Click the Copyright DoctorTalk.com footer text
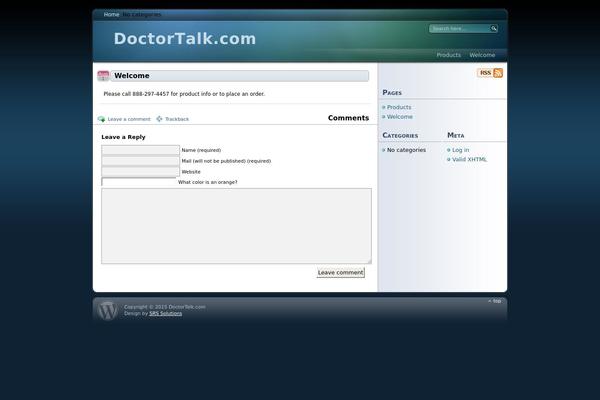The height and width of the screenshot is (400, 600). click(165, 307)
